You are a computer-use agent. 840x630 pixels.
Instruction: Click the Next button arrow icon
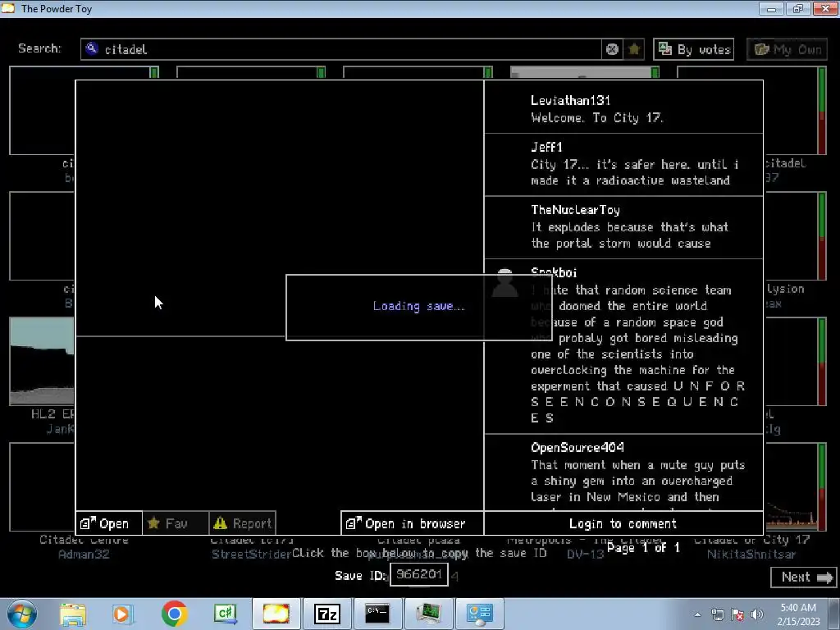824,577
